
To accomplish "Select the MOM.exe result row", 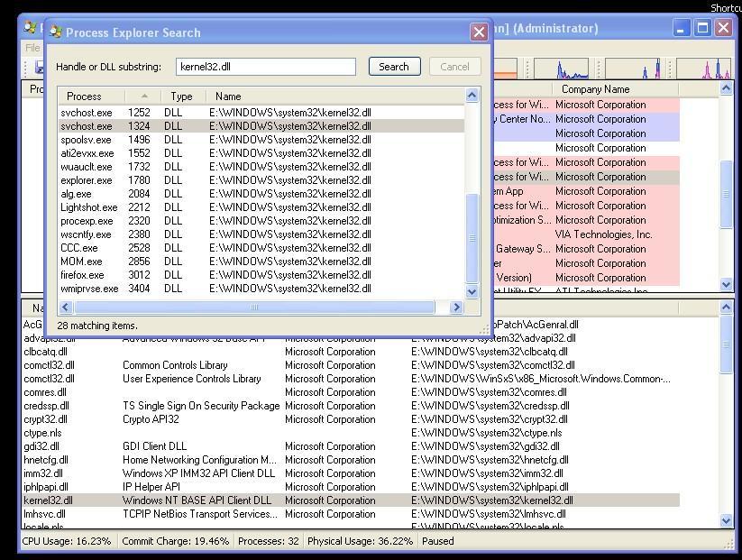I will click(261, 261).
